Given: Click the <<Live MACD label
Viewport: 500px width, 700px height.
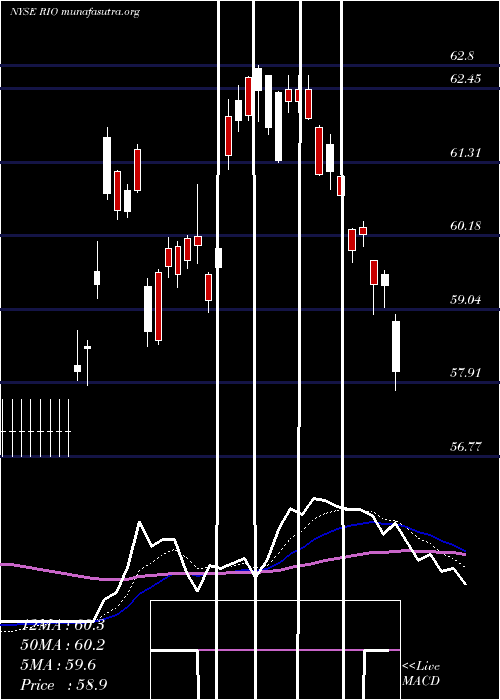Looking at the screenshot, I should tap(421, 673).
